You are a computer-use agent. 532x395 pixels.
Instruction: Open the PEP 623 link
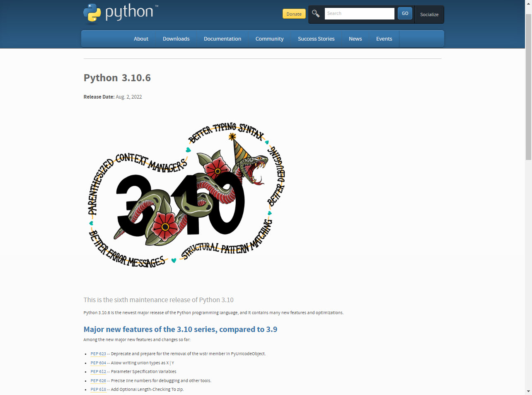(98, 354)
